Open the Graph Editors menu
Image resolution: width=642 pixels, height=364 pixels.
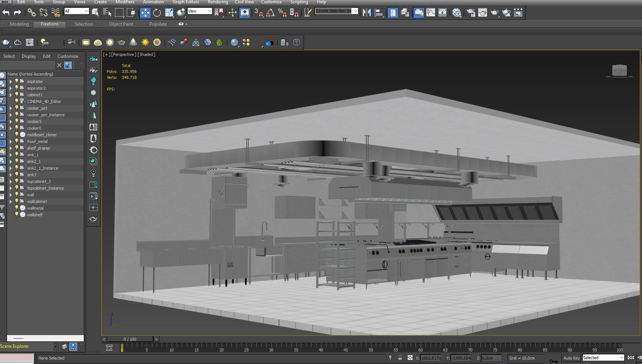point(186,2)
